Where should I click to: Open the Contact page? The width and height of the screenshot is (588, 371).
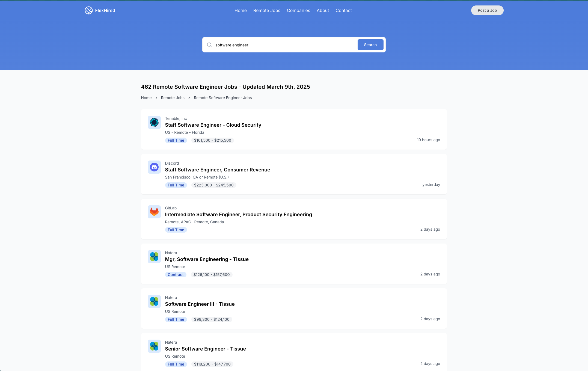pos(344,10)
